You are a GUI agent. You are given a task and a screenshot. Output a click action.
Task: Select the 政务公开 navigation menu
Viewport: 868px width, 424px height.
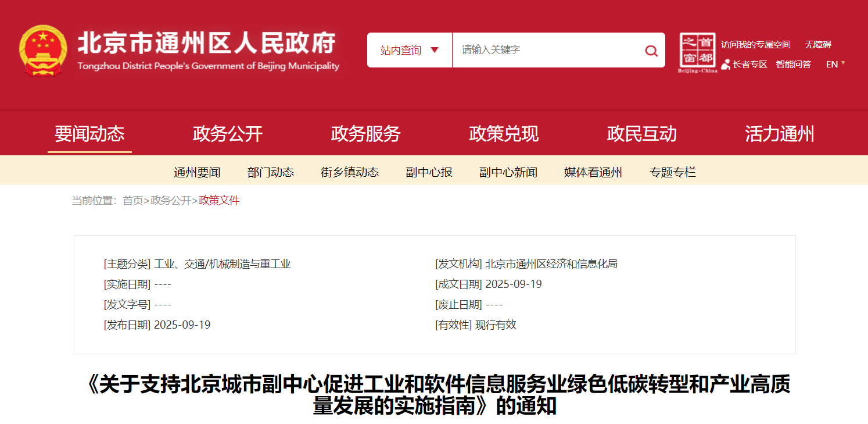tap(228, 134)
